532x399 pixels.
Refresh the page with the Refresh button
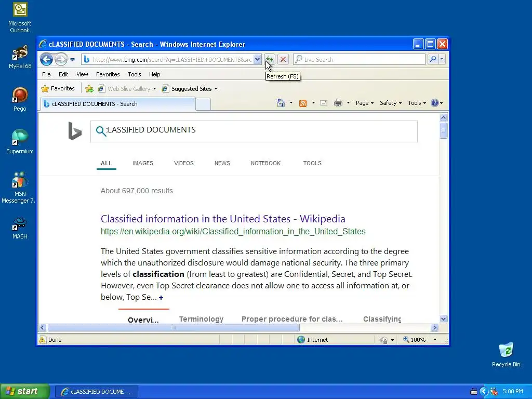coord(270,59)
